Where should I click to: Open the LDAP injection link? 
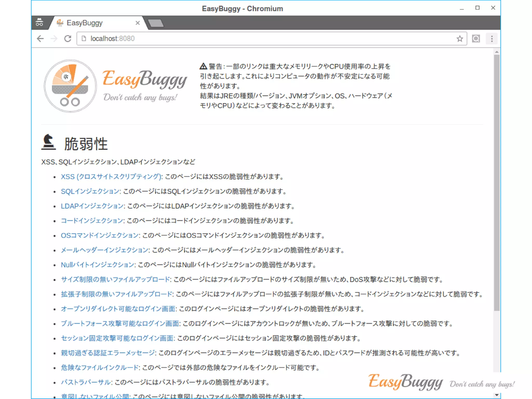pyautogui.click(x=92, y=206)
